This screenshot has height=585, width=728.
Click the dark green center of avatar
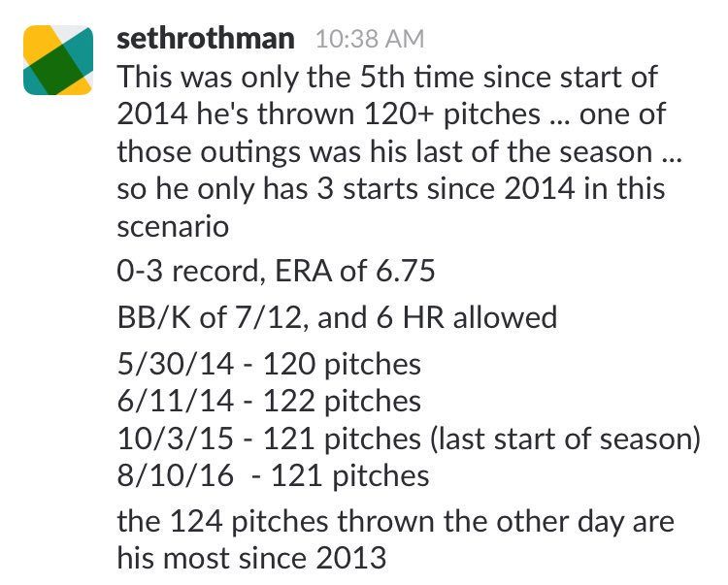[x=58, y=63]
